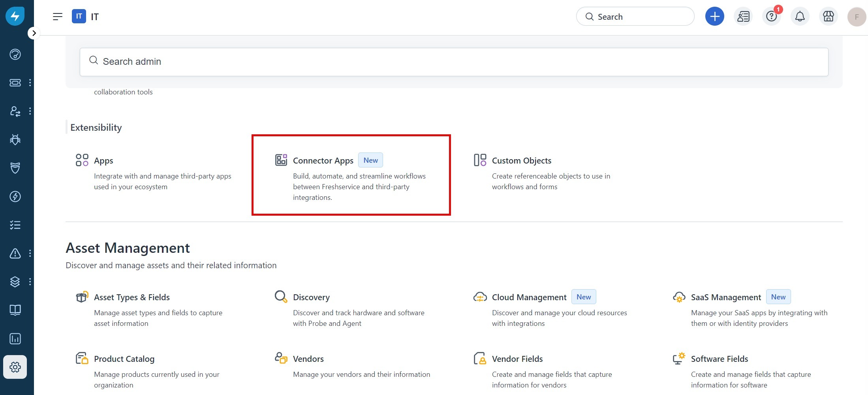Open Product Catalog
The height and width of the screenshot is (395, 868).
click(x=124, y=359)
